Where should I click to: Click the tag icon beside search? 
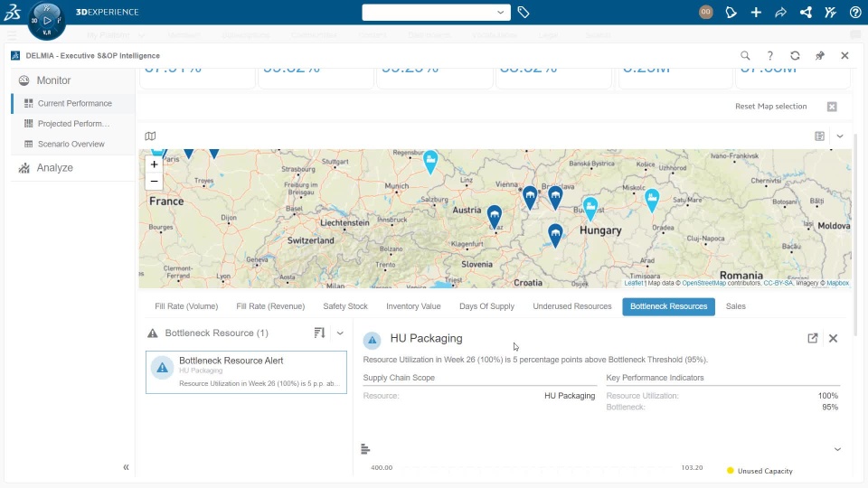click(524, 12)
